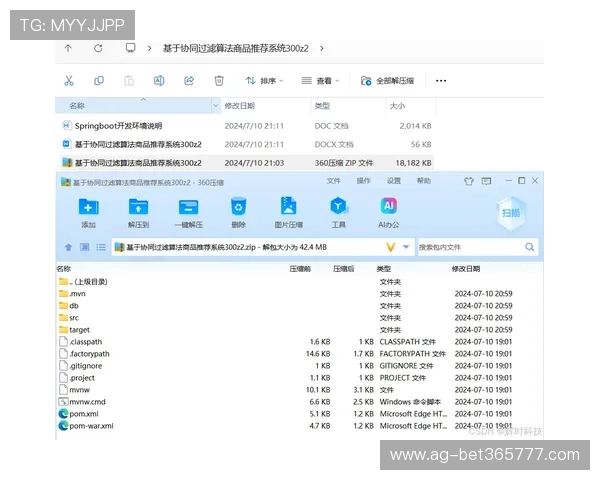Sort archive list by 压缩前 column
This screenshot has width=600, height=480.
(300, 269)
